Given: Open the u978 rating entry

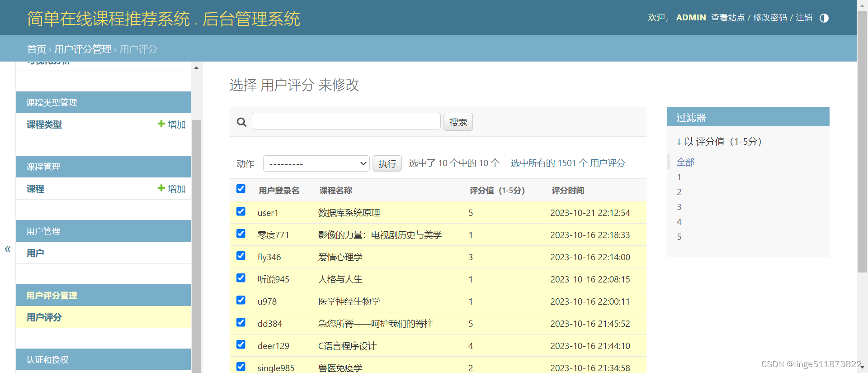Looking at the screenshot, I should (267, 301).
